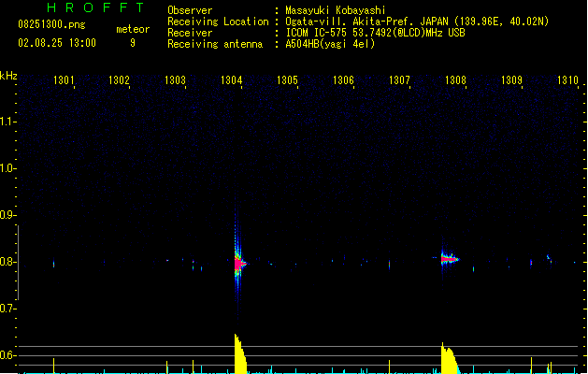Select the meteor count value 9
Viewport: 588px width, 374px height.
(x=133, y=43)
